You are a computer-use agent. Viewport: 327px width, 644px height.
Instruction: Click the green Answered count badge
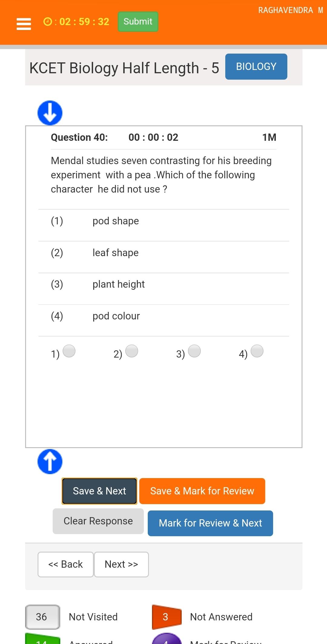click(x=42, y=639)
